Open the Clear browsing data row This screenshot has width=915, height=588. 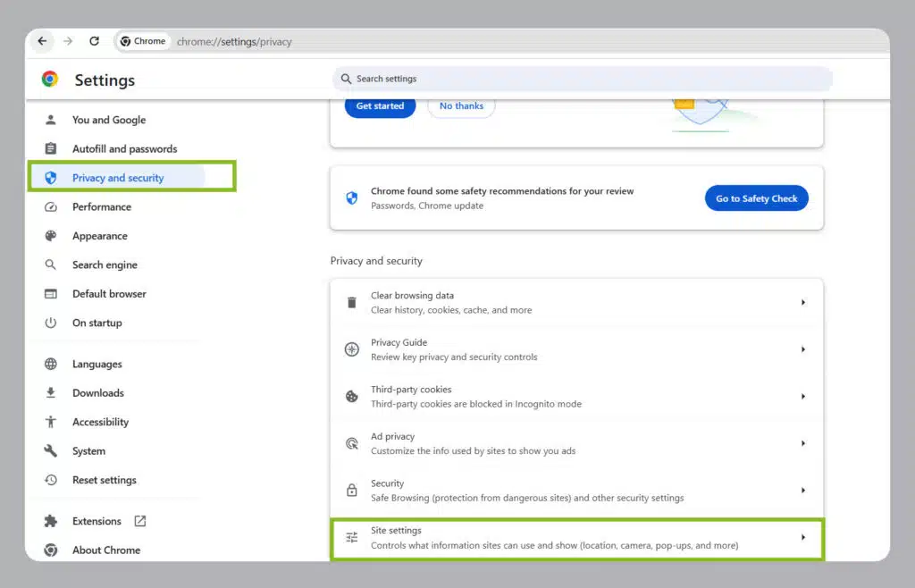576,302
